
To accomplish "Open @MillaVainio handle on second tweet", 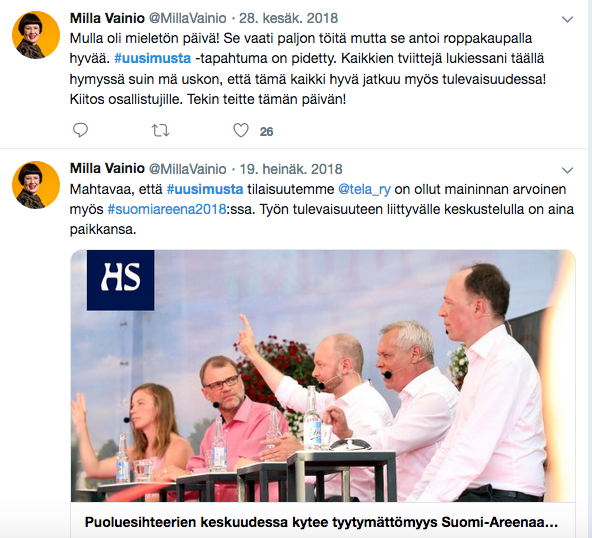I will [x=188, y=169].
